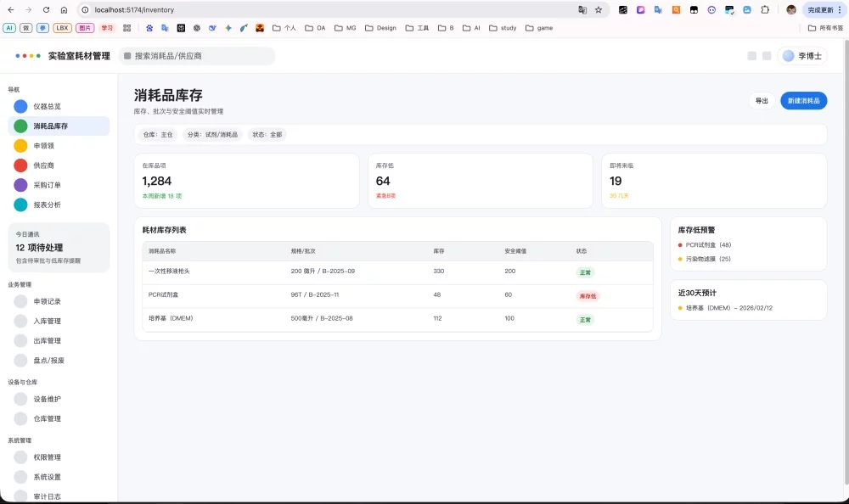Select the PCR试剂盒 name in the inventory table
This screenshot has height=504, width=849.
[x=163, y=295]
